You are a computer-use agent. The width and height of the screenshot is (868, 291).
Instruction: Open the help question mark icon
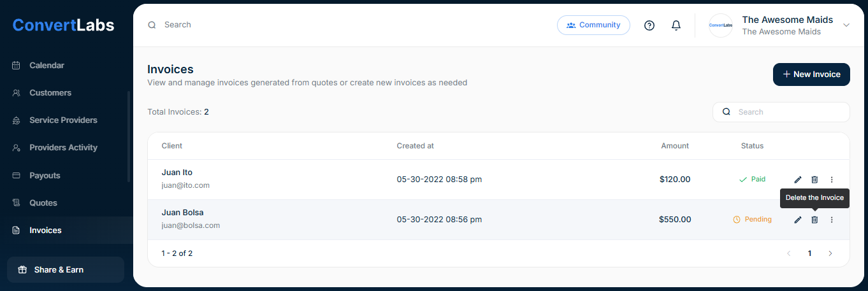(649, 25)
